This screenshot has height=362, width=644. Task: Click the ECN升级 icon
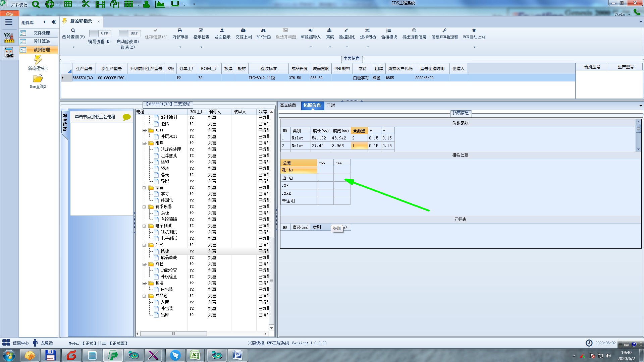263,31
